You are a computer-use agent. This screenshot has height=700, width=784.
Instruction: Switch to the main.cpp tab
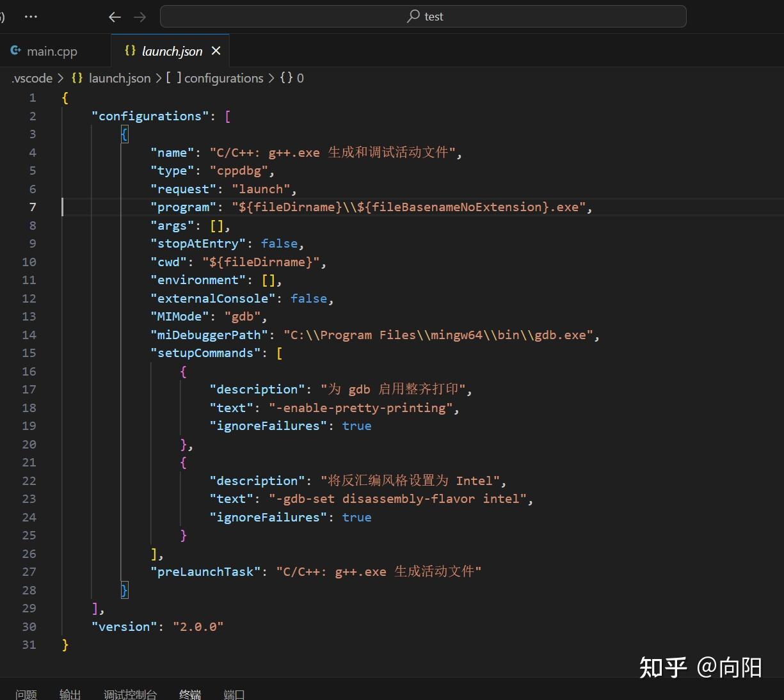click(x=53, y=51)
